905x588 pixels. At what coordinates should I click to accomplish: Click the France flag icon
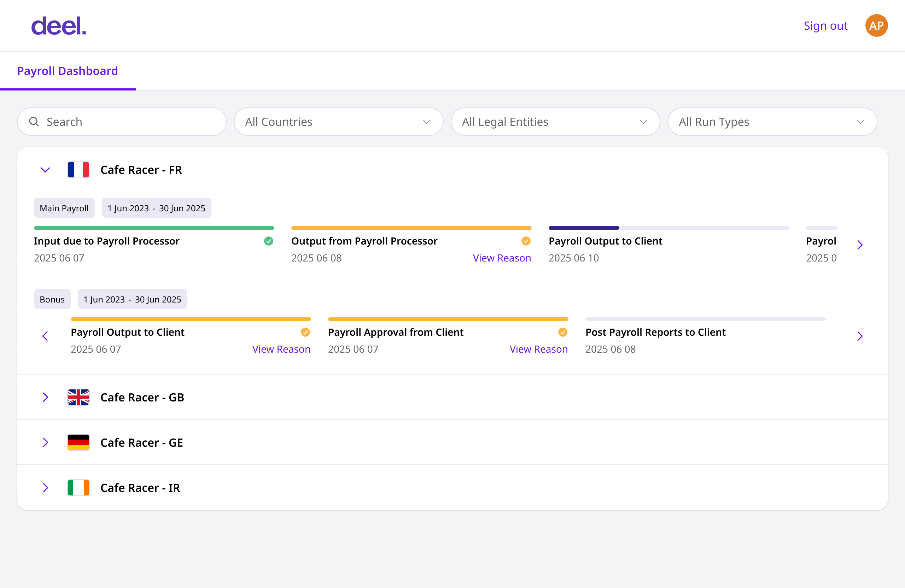tap(78, 170)
